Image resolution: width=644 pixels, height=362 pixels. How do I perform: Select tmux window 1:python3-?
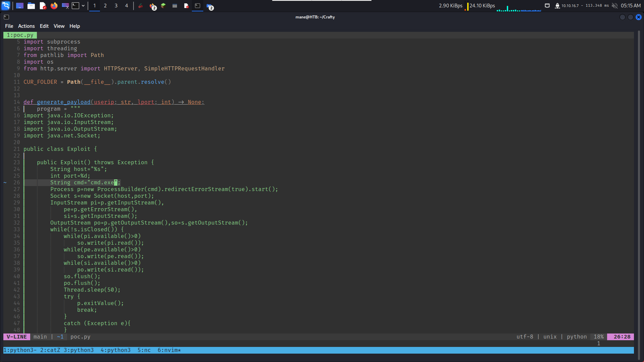point(20,350)
